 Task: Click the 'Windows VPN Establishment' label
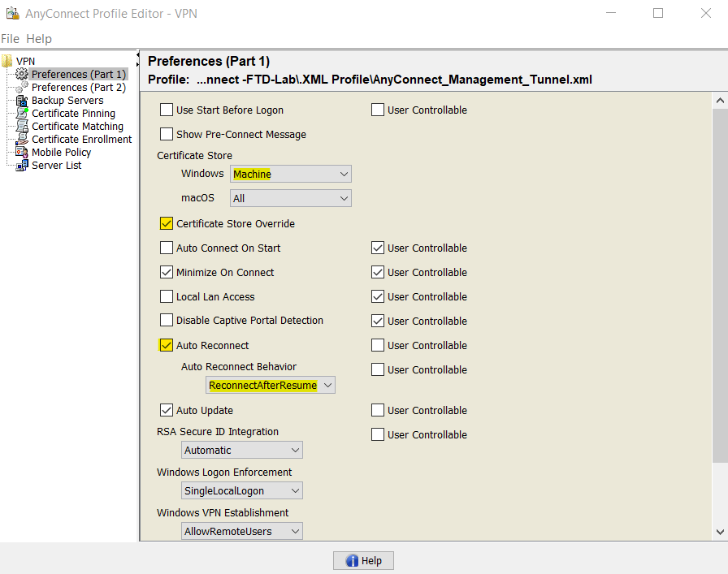pos(223,513)
